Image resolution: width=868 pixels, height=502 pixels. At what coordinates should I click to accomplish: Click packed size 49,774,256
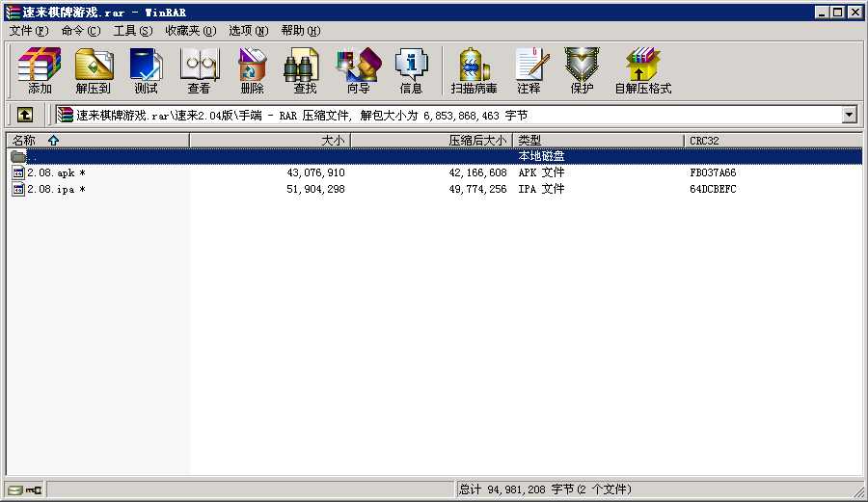tap(477, 189)
